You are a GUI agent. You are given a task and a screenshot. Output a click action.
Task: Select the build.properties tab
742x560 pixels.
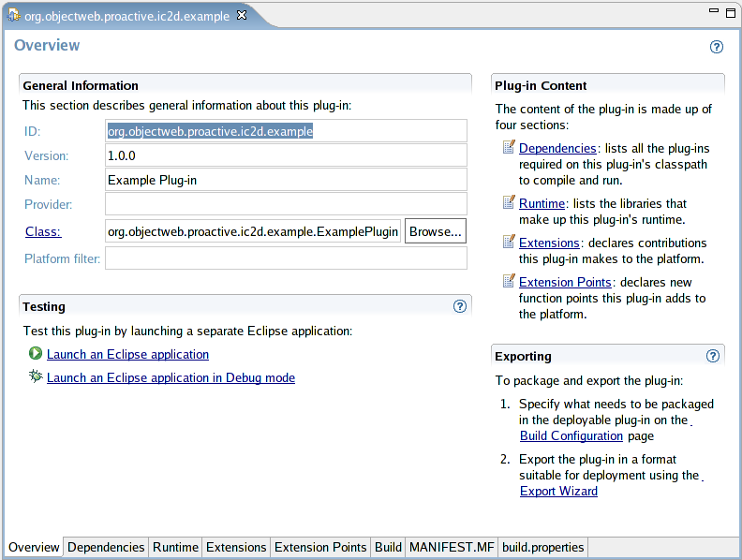[x=542, y=547]
